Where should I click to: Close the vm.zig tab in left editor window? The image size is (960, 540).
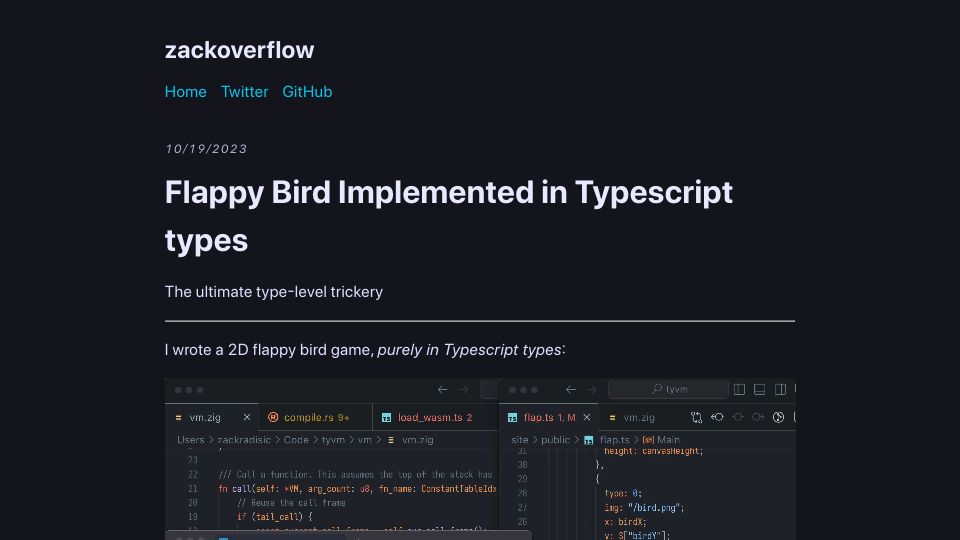click(247, 418)
